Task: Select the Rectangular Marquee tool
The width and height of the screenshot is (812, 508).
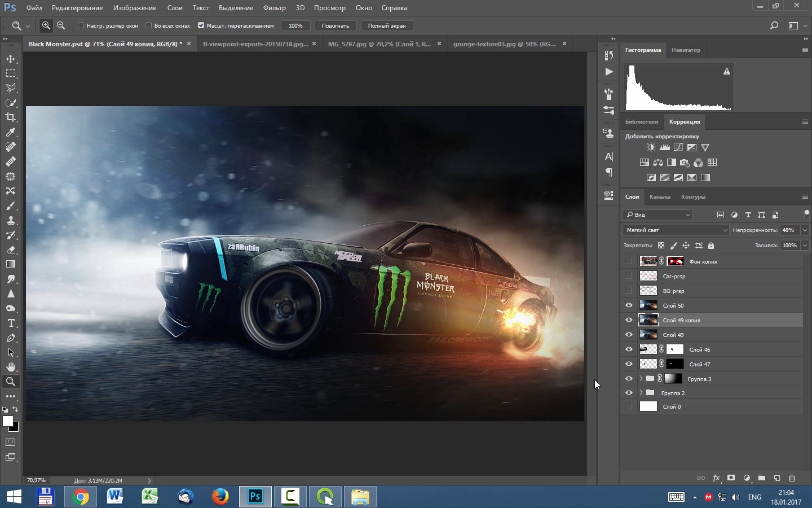Action: coord(11,73)
